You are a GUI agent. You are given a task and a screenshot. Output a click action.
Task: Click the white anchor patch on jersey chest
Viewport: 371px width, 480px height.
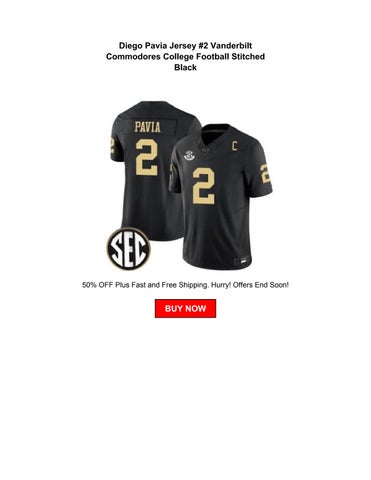190,156
